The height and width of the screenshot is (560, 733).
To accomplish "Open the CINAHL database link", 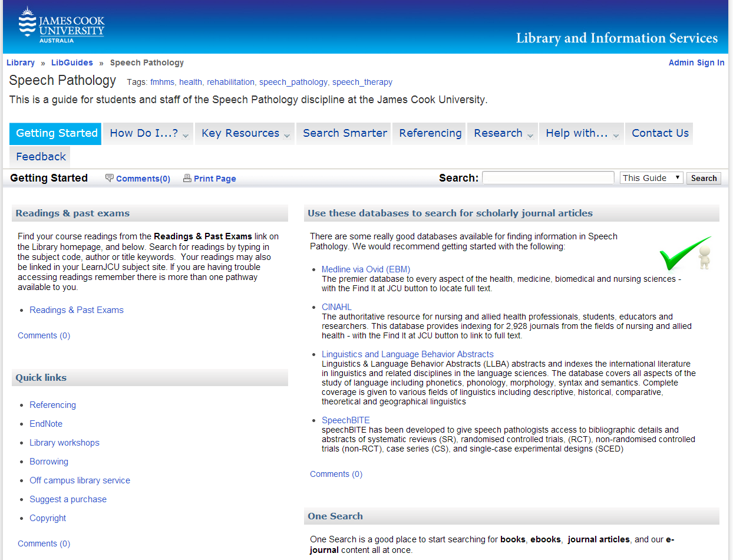I will pyautogui.click(x=336, y=307).
